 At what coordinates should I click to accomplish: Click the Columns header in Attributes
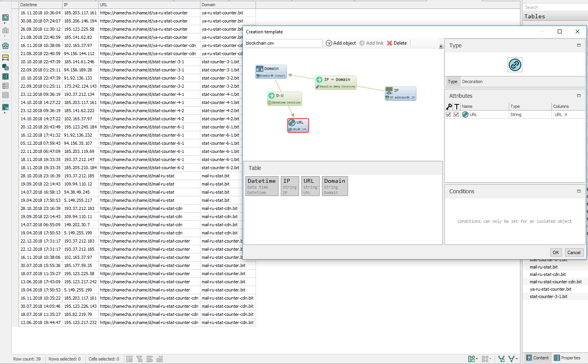[568, 106]
